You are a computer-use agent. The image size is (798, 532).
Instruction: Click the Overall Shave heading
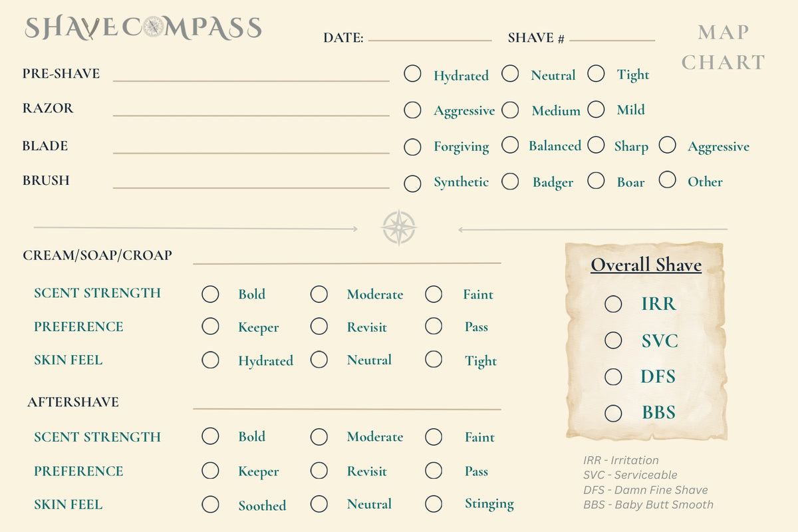tap(646, 265)
